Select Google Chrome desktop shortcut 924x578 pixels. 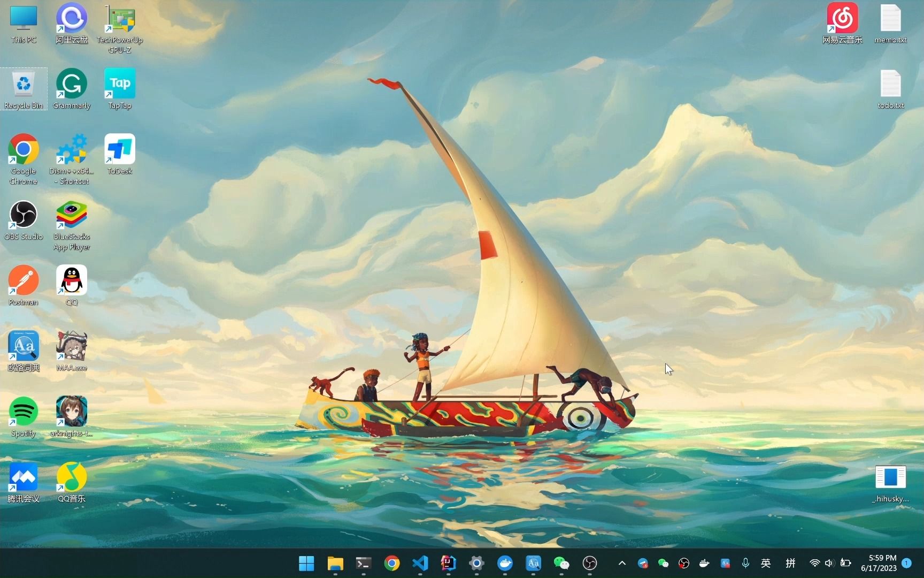(24, 160)
